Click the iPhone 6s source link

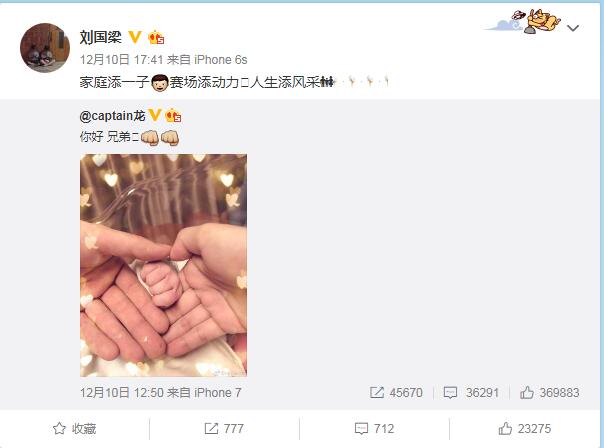[x=221, y=60]
